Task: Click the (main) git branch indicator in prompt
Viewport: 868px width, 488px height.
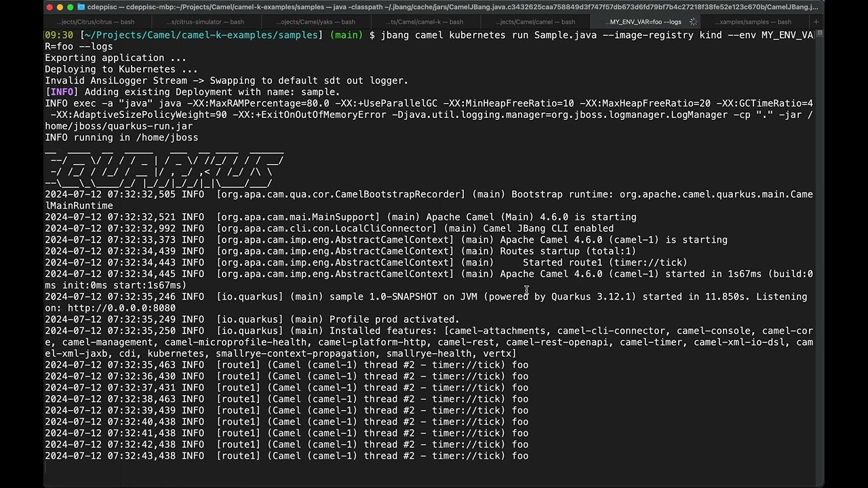Action: (347, 35)
